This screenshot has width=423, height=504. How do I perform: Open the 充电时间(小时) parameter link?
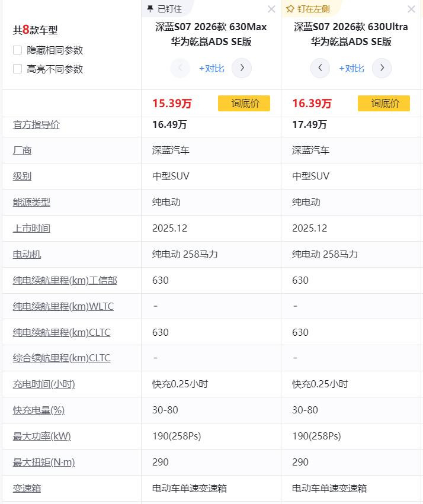[x=44, y=384]
